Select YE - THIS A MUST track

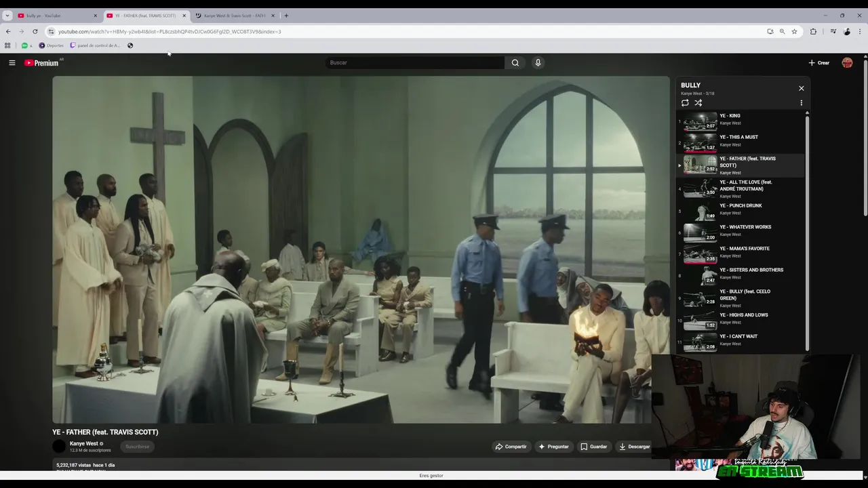click(740, 142)
